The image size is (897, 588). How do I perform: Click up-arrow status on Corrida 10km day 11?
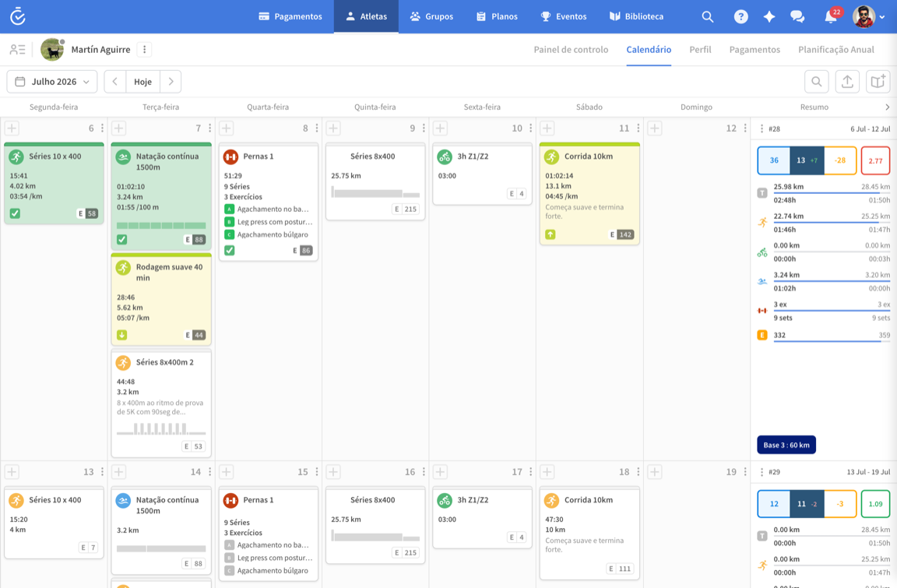pos(551,234)
